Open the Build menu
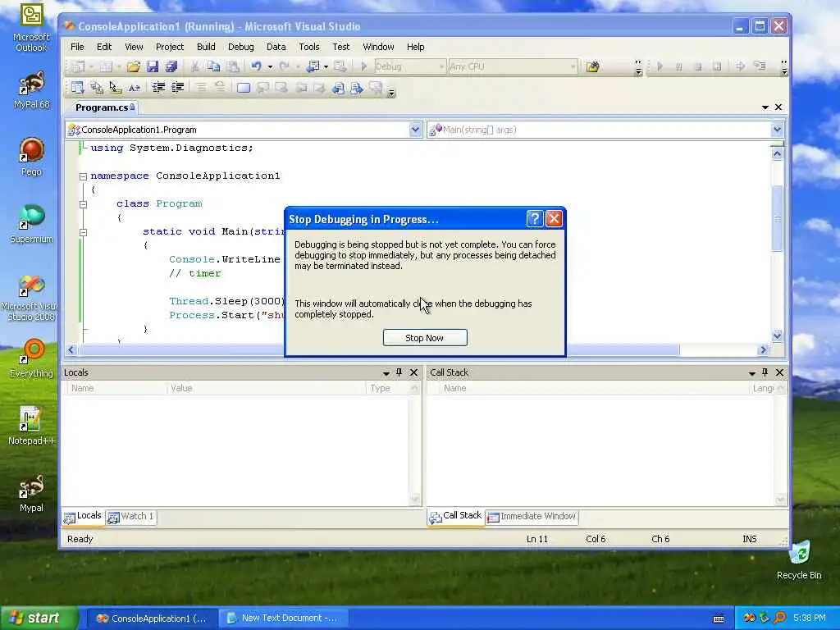This screenshot has height=630, width=840. coord(206,47)
